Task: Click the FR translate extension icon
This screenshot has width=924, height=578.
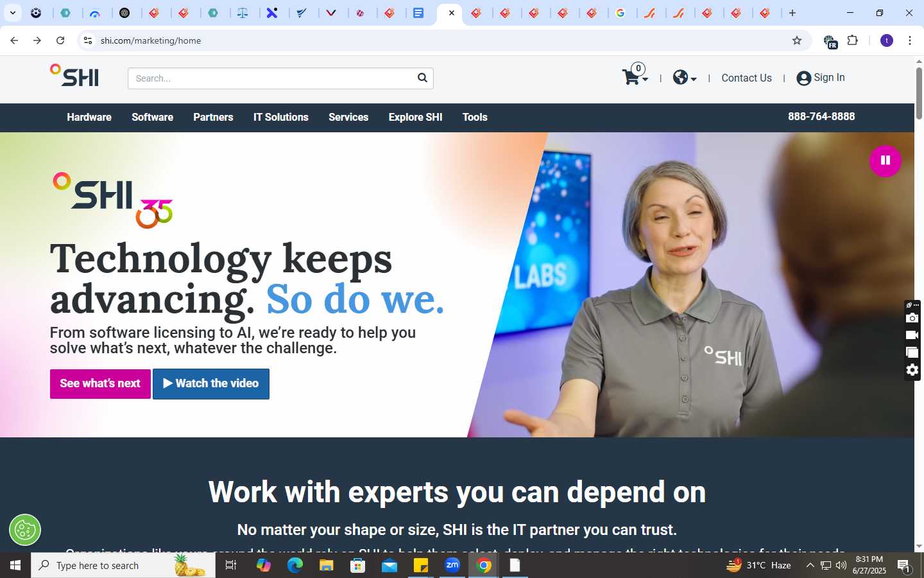Action: point(830,42)
